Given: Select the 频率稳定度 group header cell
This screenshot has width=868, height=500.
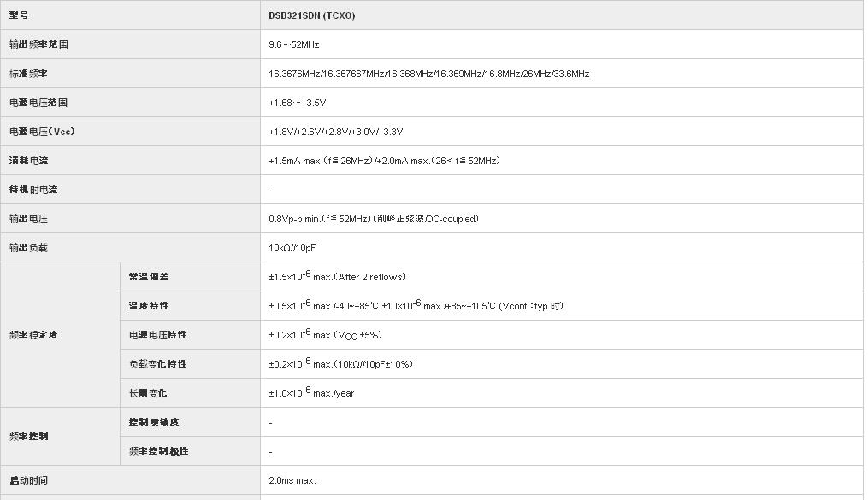Looking at the screenshot, I should point(33,335).
